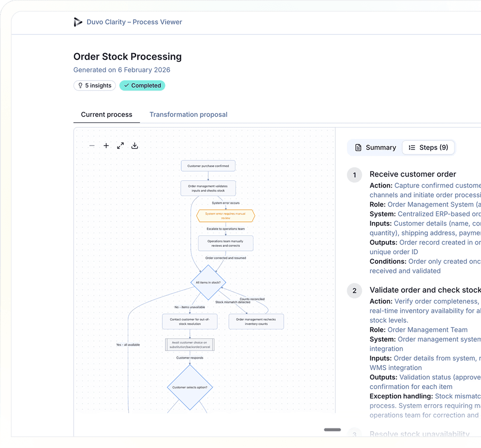The image size is (481, 448).
Task: Click the document icon on the Summary tab
Action: click(358, 147)
